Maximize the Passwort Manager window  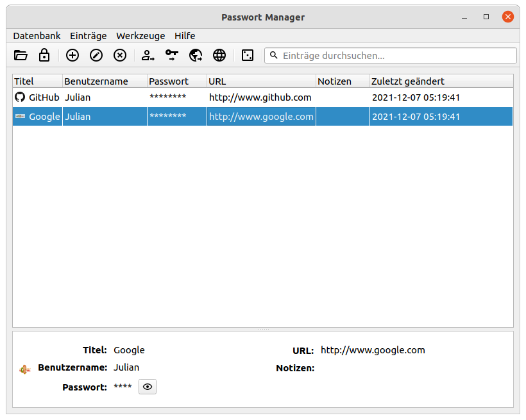486,17
